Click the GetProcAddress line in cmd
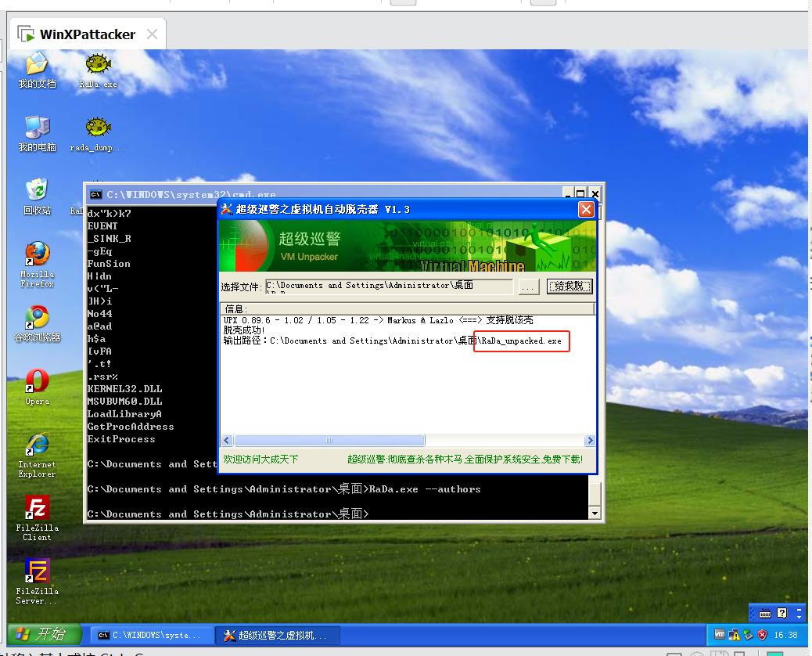This screenshot has height=656, width=812. (131, 427)
